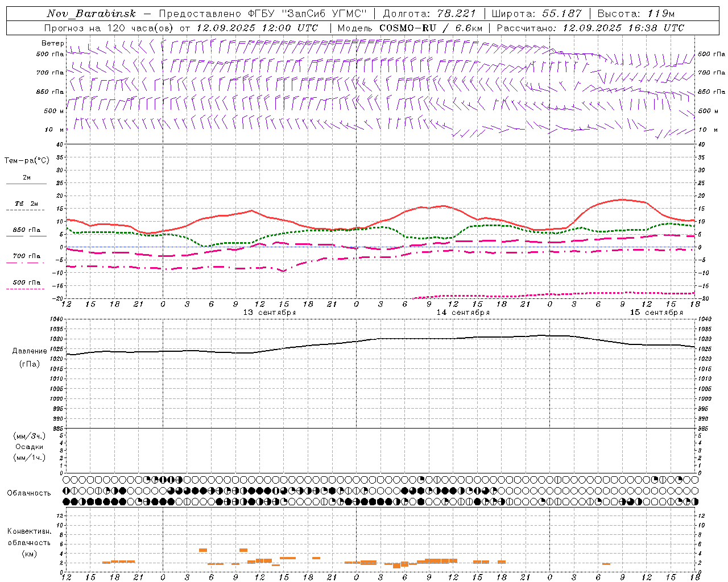Screen dimensions: 728x582
Task: Click the Высота: 119м value
Action: pyautogui.click(x=636, y=14)
